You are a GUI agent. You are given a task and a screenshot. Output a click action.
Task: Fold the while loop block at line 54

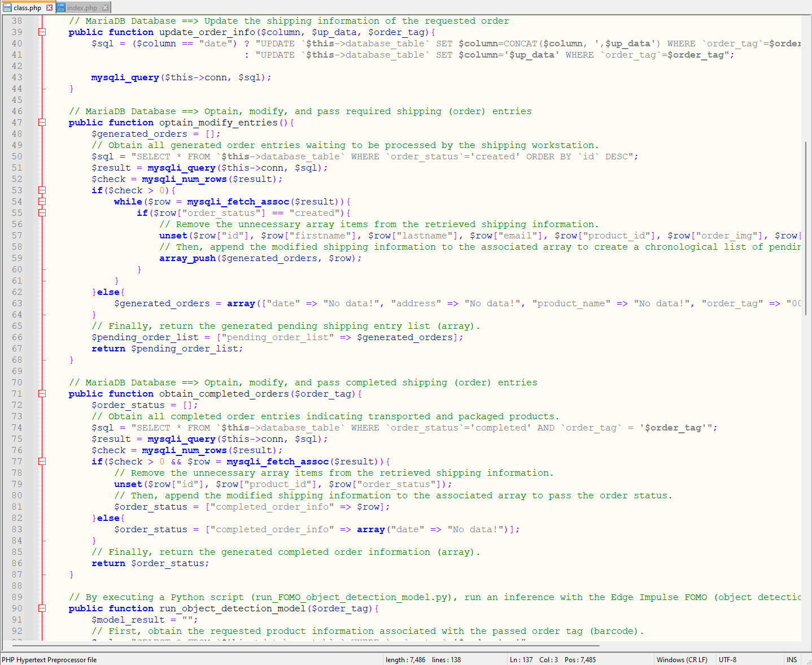click(42, 202)
